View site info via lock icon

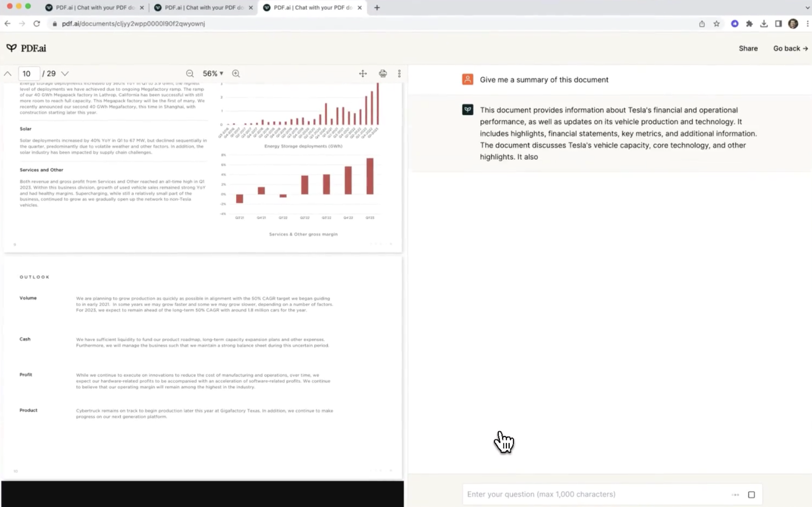coord(55,23)
